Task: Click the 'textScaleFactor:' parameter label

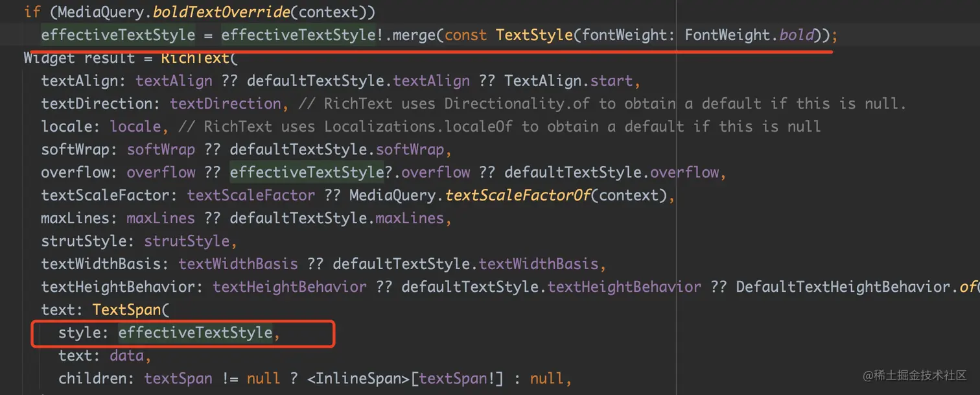Action: pyautogui.click(x=110, y=195)
